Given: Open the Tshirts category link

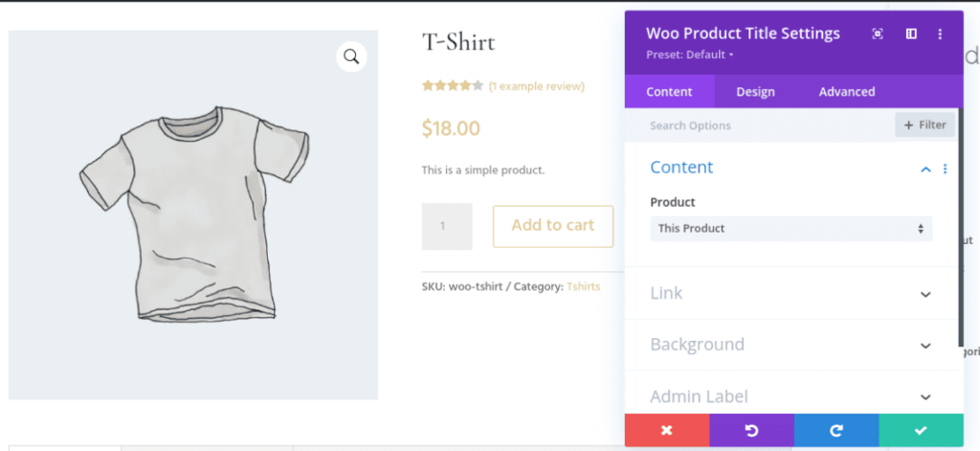Looking at the screenshot, I should point(583,286).
